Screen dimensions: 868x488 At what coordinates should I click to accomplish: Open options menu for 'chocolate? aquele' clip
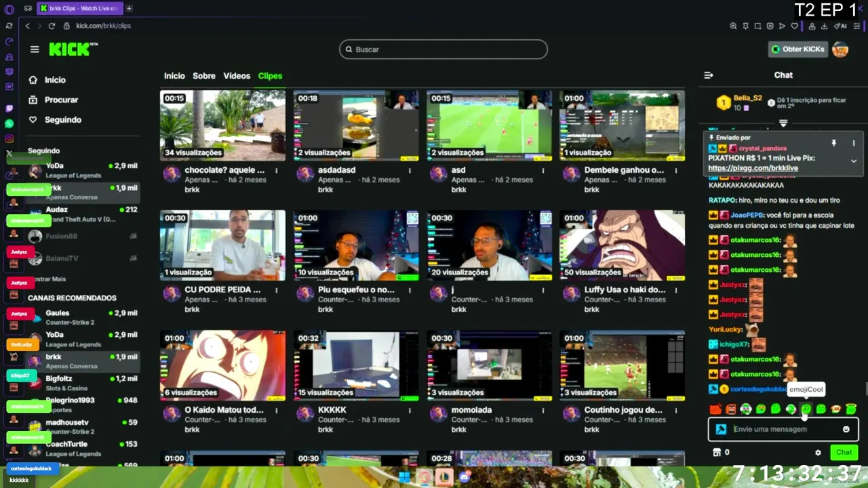277,170
